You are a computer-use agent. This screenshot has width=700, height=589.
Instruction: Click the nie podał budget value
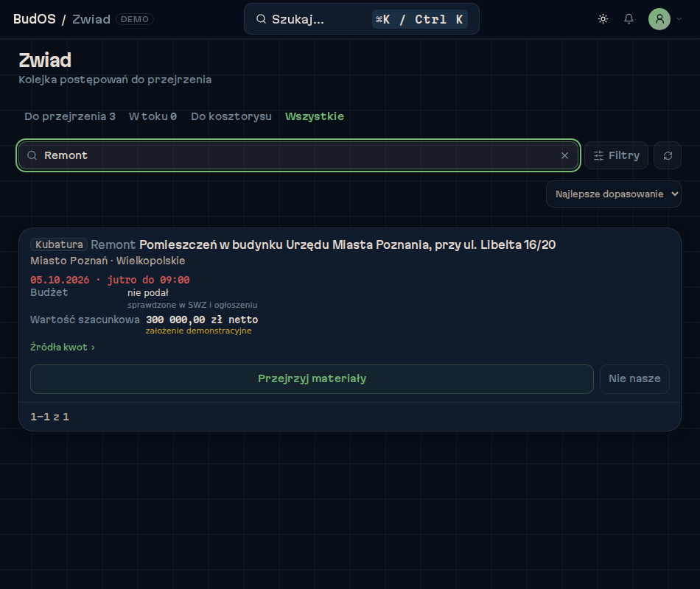(x=148, y=293)
